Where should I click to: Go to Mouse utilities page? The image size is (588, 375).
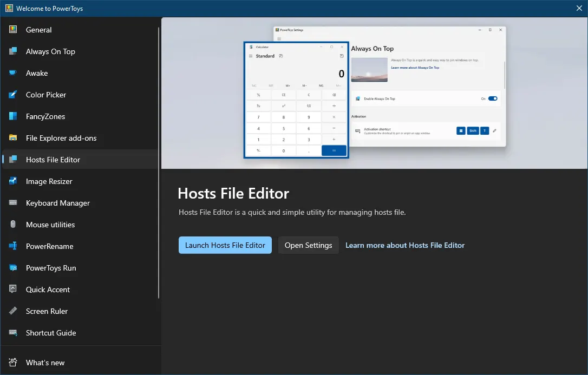[x=80, y=225]
